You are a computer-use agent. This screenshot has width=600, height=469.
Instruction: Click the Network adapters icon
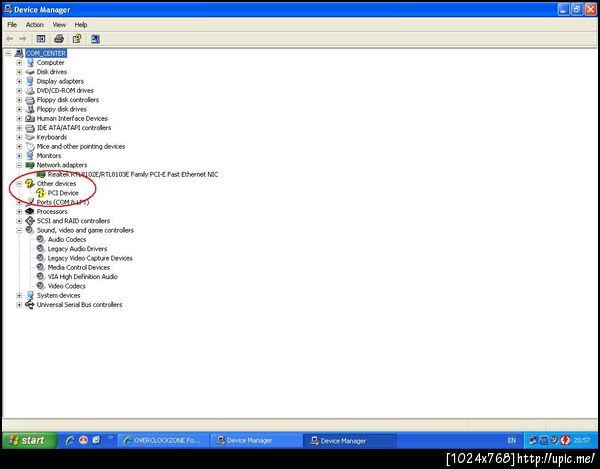pyautogui.click(x=30, y=165)
